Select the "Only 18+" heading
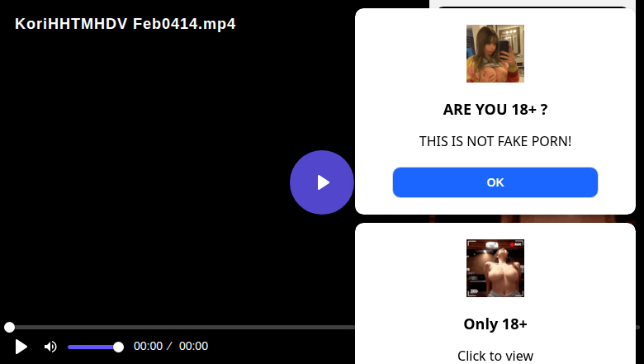 [495, 324]
